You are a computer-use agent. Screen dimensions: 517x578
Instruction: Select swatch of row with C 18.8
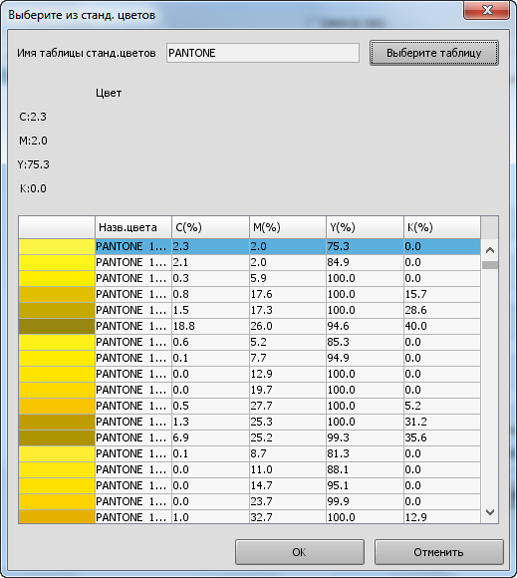tap(57, 326)
